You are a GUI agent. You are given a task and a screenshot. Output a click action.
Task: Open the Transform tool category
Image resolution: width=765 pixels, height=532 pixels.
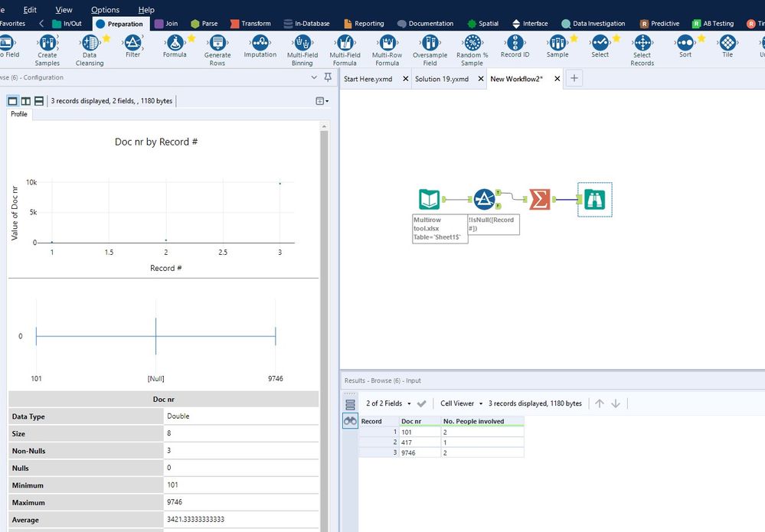(x=250, y=24)
